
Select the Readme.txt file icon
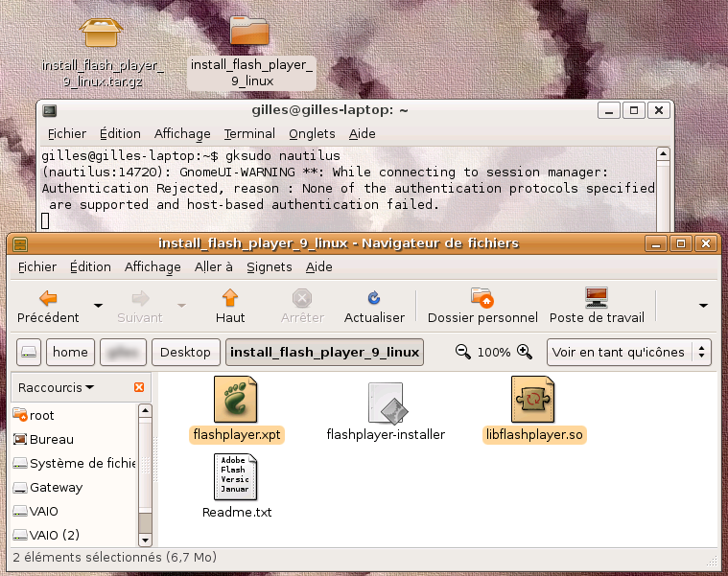click(235, 476)
